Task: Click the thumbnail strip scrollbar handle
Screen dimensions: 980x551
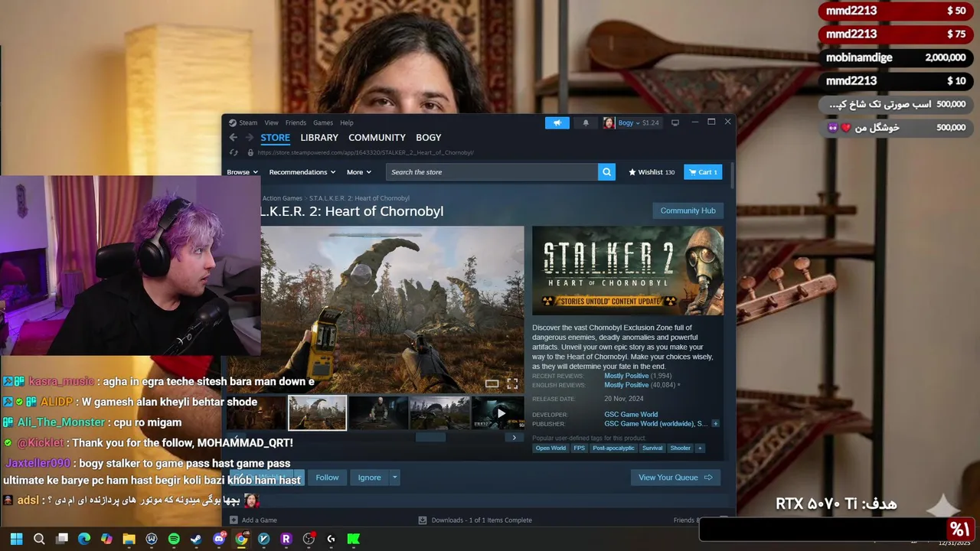Action: pos(430,438)
